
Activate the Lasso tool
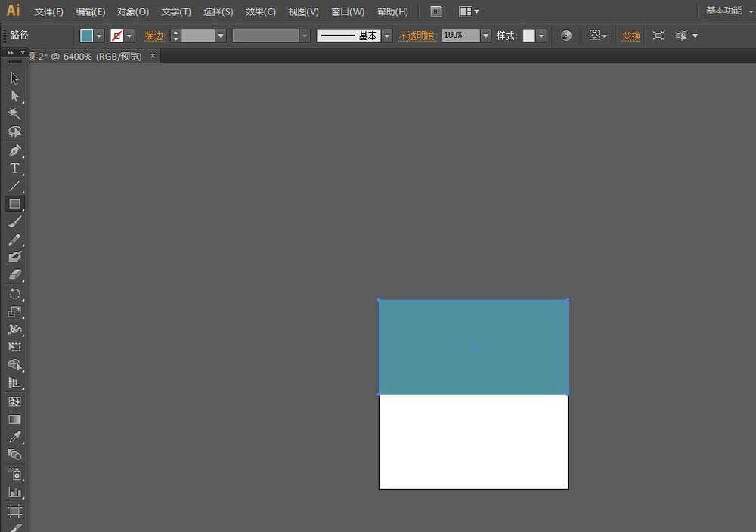coord(14,131)
